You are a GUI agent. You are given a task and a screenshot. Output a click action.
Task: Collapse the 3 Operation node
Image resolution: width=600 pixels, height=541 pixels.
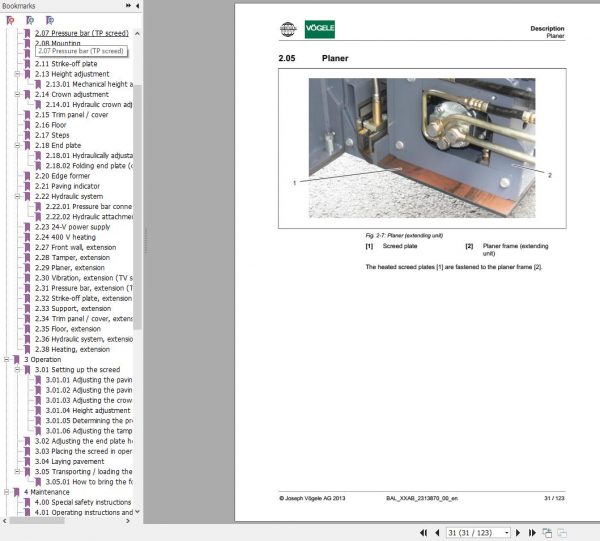coord(7,359)
